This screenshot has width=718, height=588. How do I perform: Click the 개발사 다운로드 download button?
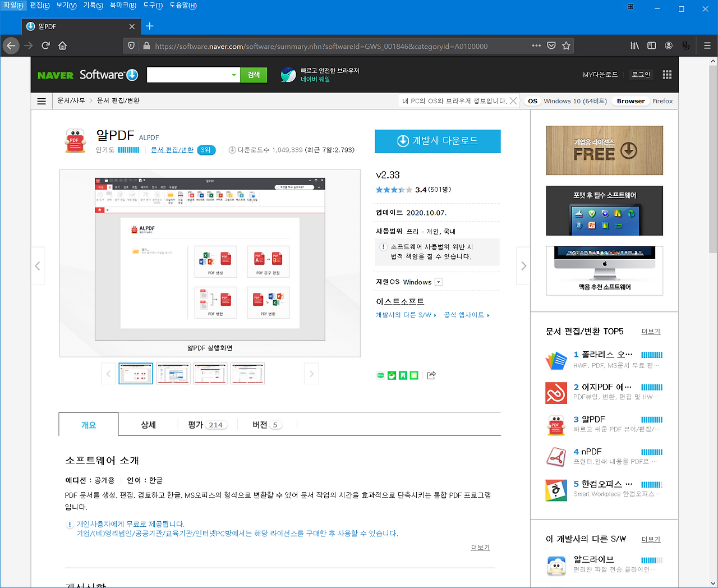(438, 141)
